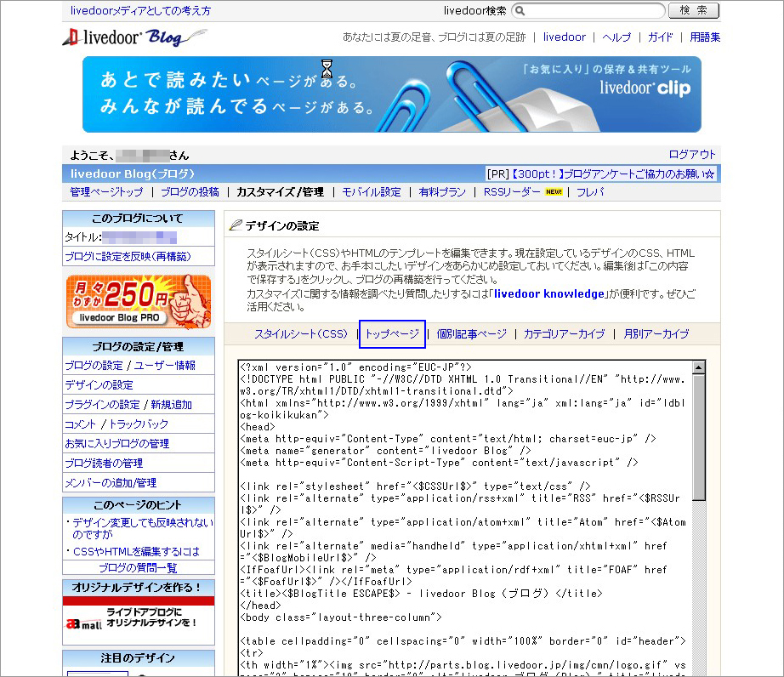784x677 pixels.
Task: Select カスタマイズ/管理 menu item
Action: (x=280, y=192)
